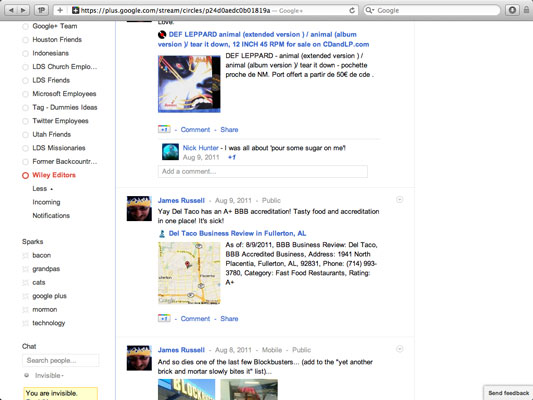Screen dimensions: 533x400
Task: Select the Indonesians circle radio
Action: click(25, 54)
